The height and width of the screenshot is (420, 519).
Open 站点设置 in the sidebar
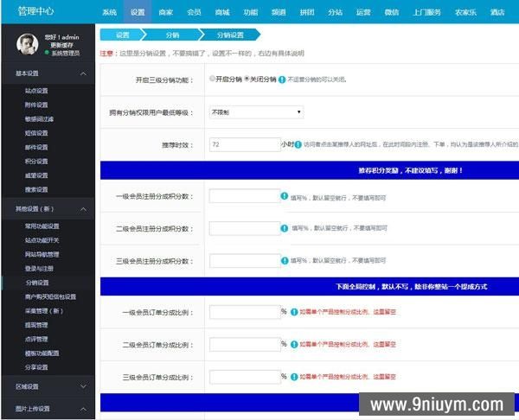coord(36,91)
